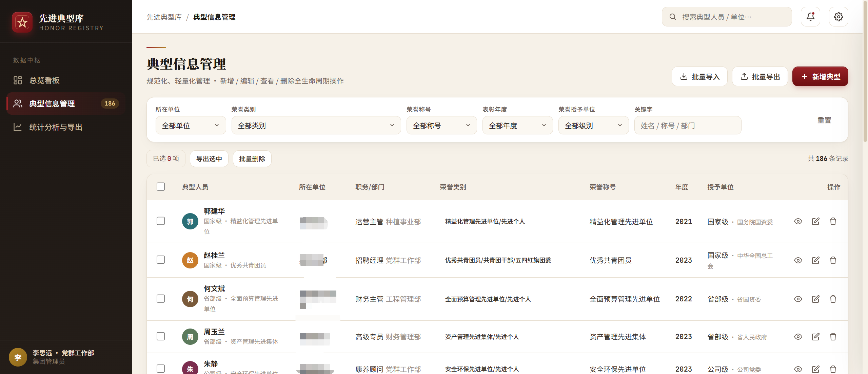The image size is (868, 374).
Task: Toggle the select-all checkbox in table header
Action: (x=161, y=187)
